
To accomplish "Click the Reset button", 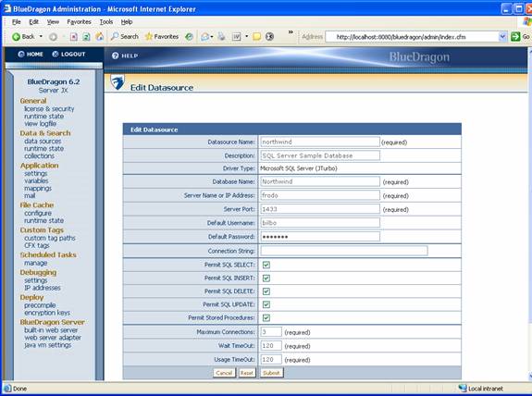I will click(247, 373).
